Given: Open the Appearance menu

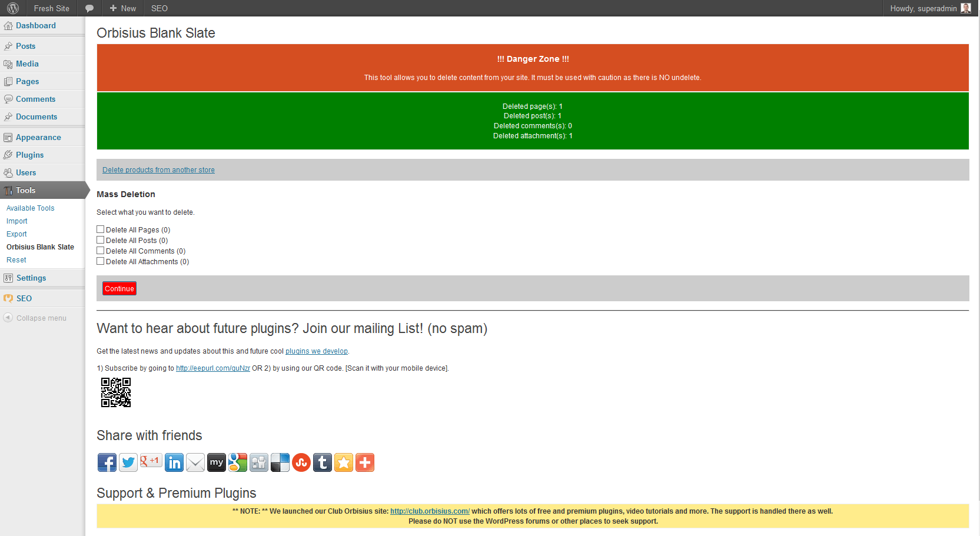Looking at the screenshot, I should coord(38,137).
